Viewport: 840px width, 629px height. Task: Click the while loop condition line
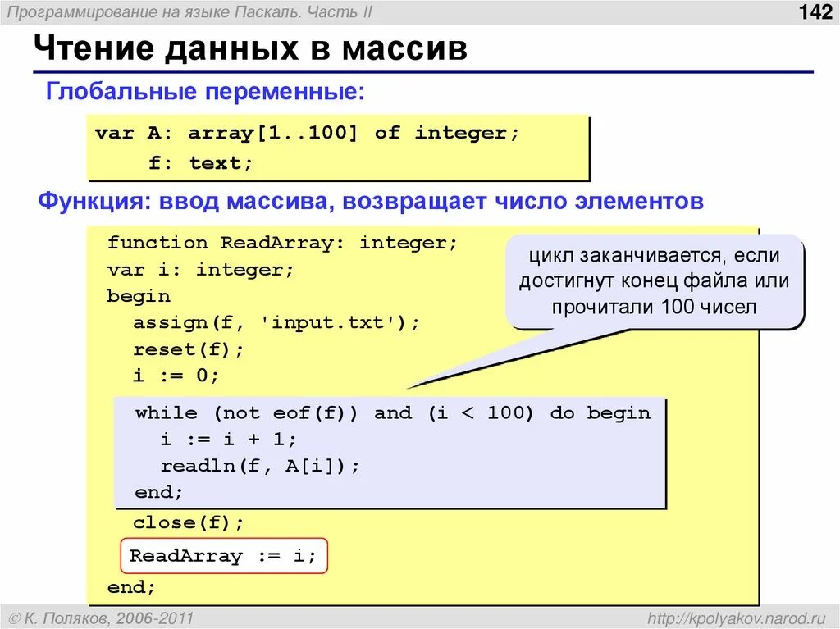[393, 413]
